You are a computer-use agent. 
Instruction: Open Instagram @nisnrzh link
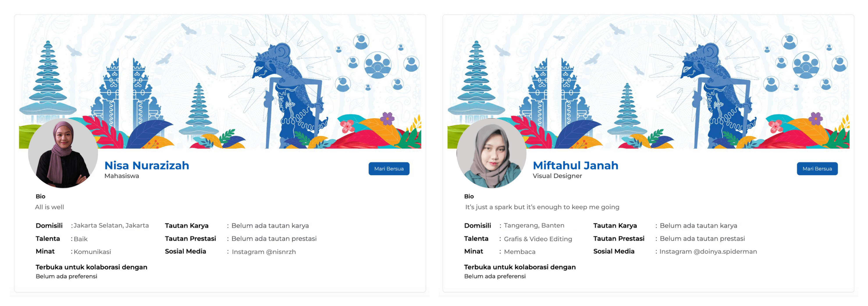tap(264, 252)
